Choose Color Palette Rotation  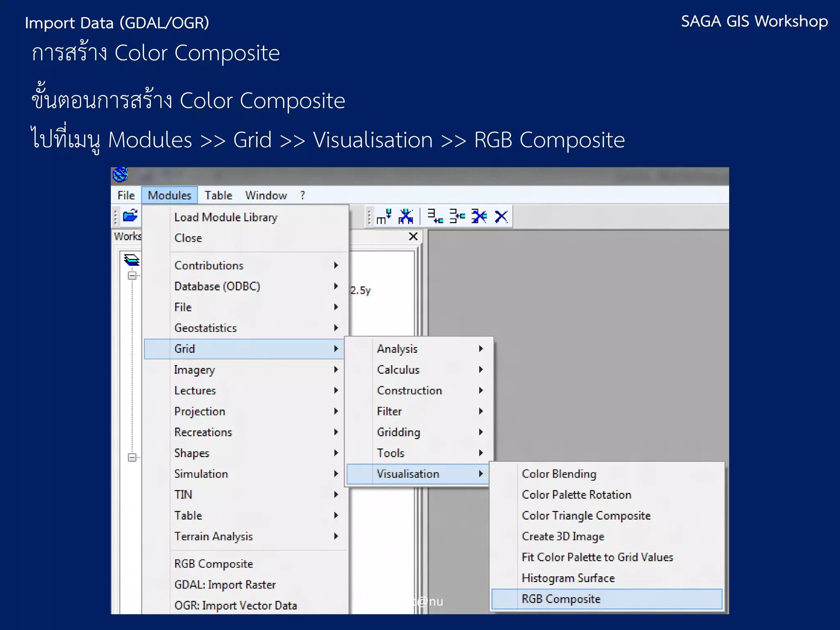pos(607,495)
